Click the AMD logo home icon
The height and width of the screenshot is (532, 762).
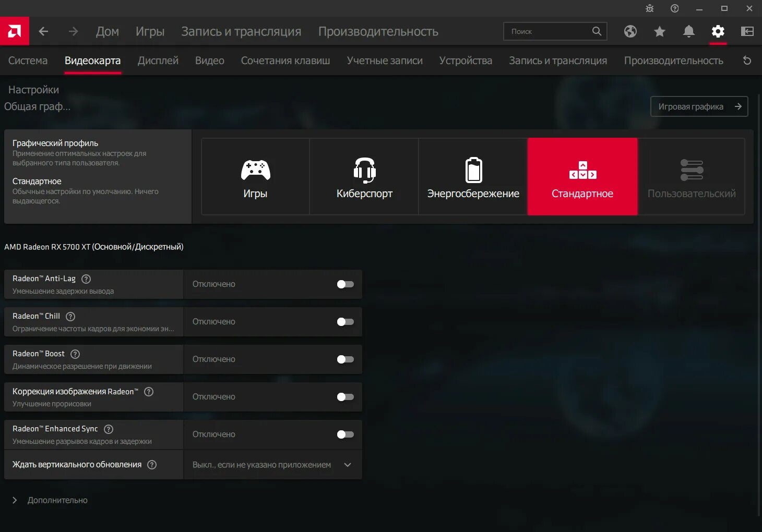coord(15,31)
